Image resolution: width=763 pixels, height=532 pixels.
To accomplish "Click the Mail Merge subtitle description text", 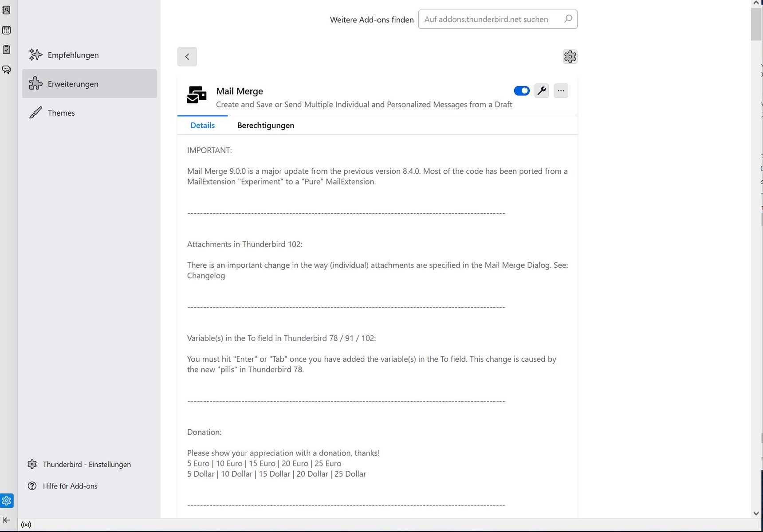I will pyautogui.click(x=364, y=105).
